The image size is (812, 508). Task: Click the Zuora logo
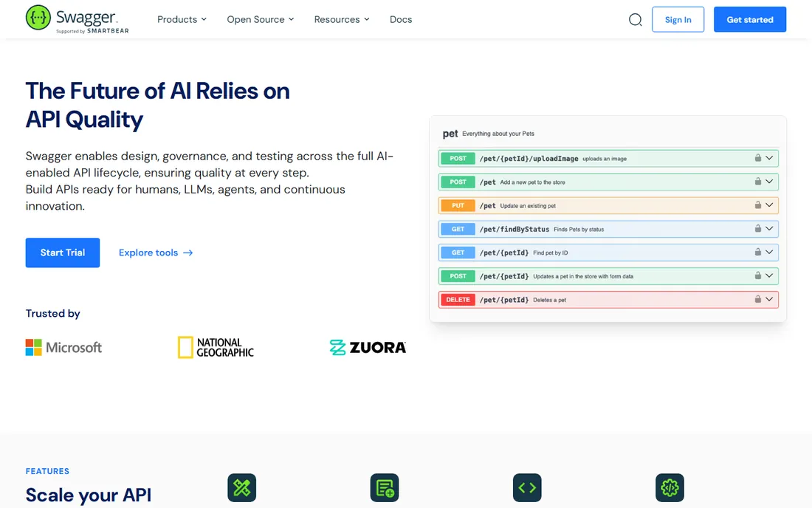368,347
